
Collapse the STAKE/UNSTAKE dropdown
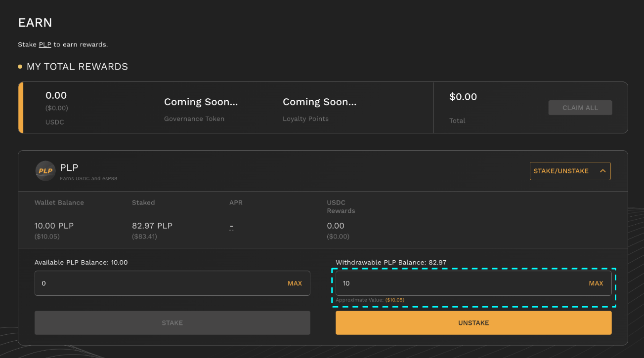(570, 171)
